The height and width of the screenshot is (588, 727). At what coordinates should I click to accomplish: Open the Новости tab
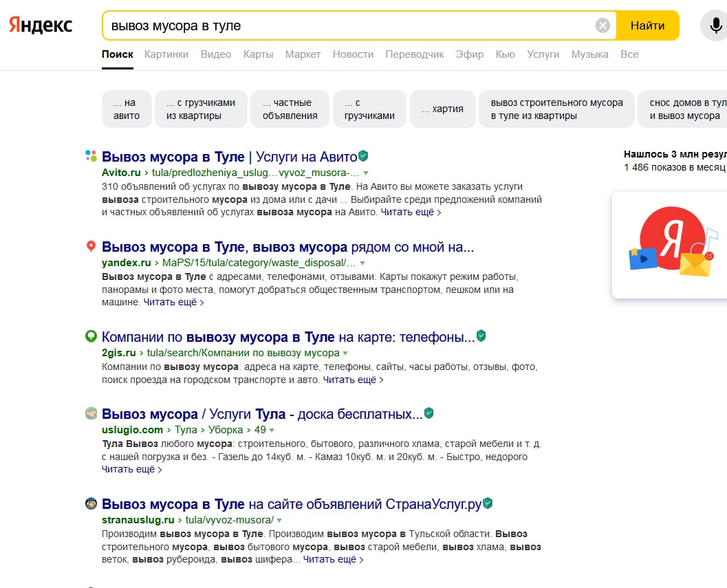(x=353, y=54)
